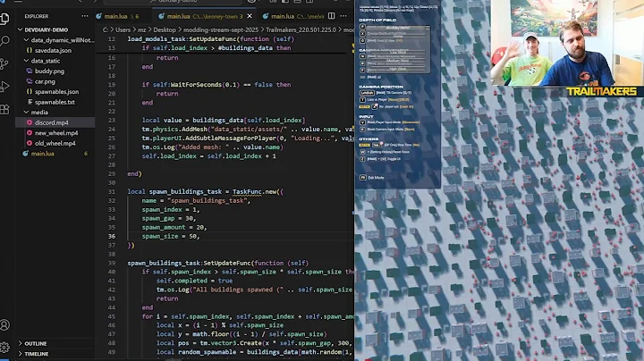Click the Esc key icon for Exit Mode
The height and width of the screenshot is (361, 644).
(x=362, y=178)
